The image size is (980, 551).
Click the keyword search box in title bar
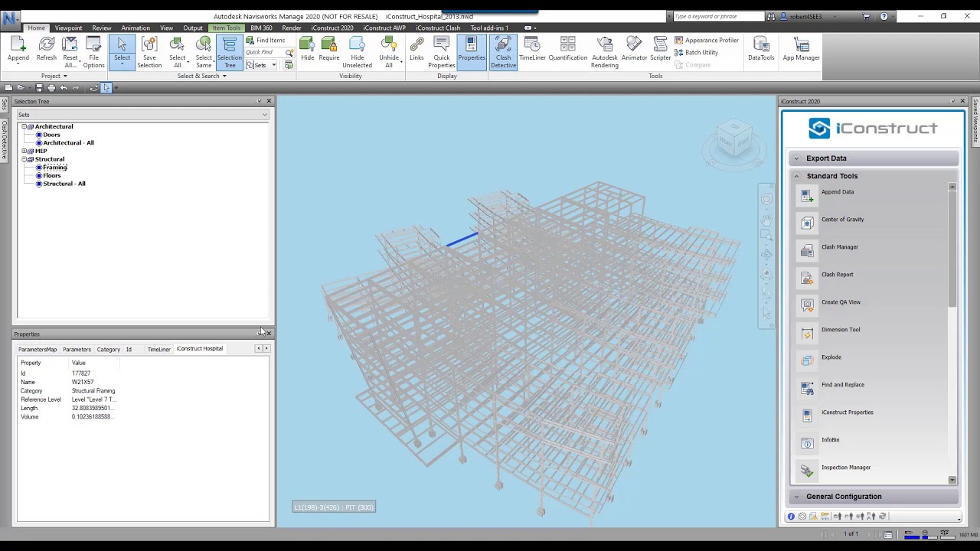point(718,16)
